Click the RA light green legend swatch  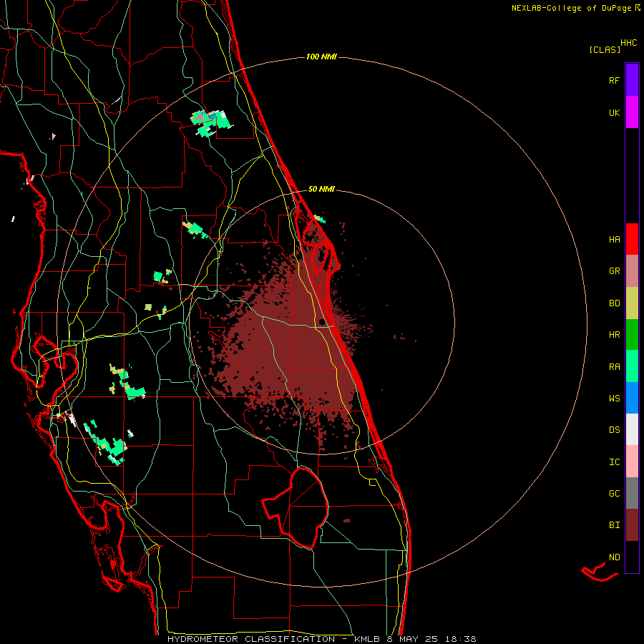[x=632, y=366]
